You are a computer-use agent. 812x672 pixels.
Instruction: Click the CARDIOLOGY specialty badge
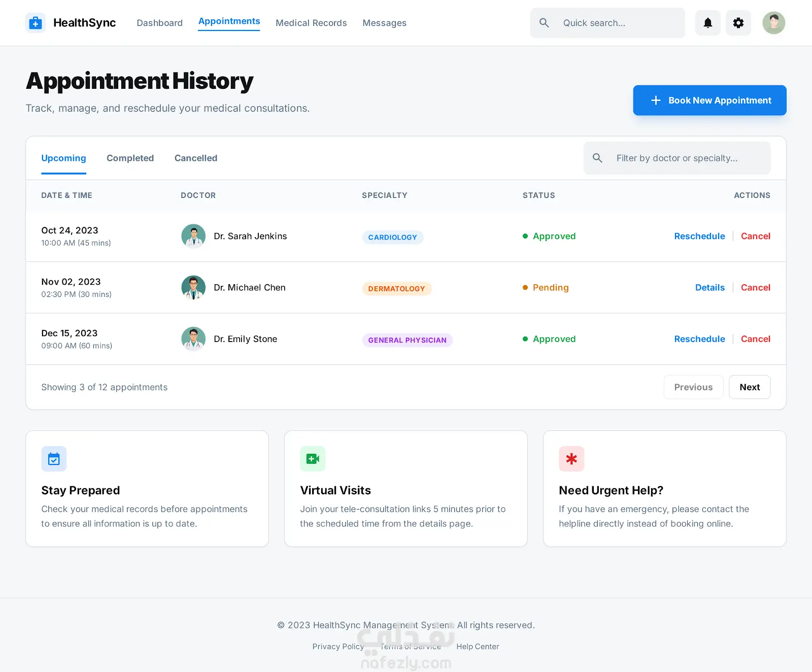pyautogui.click(x=393, y=237)
